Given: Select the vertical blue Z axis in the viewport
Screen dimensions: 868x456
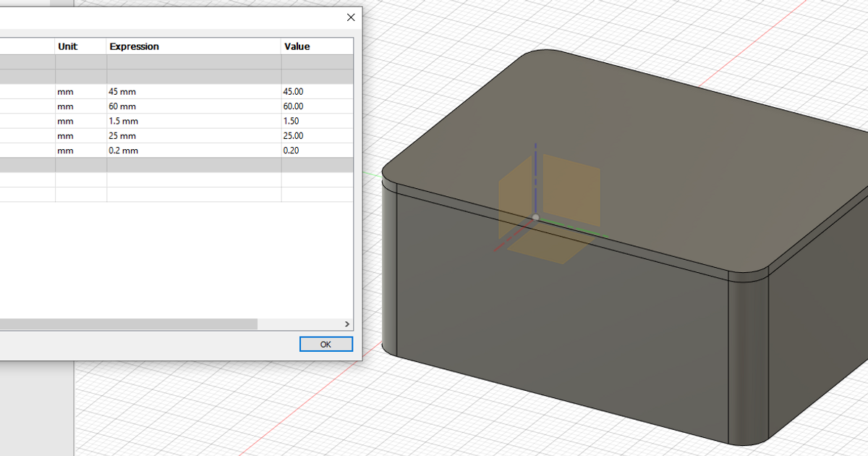Looking at the screenshot, I should 535,166.
